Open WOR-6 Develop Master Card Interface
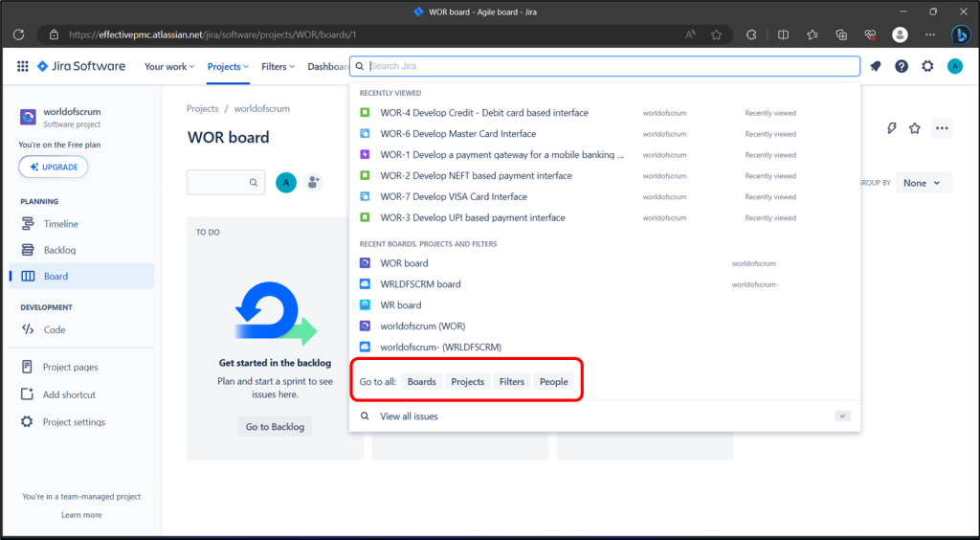The image size is (980, 540). point(605,134)
